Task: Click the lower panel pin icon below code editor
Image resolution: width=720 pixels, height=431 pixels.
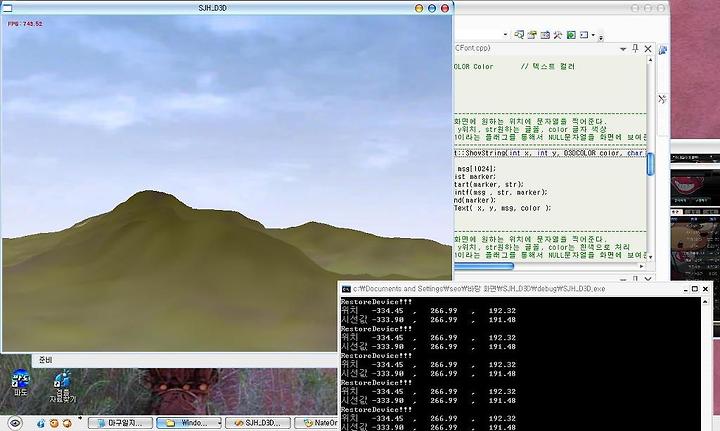Action: [x=636, y=278]
